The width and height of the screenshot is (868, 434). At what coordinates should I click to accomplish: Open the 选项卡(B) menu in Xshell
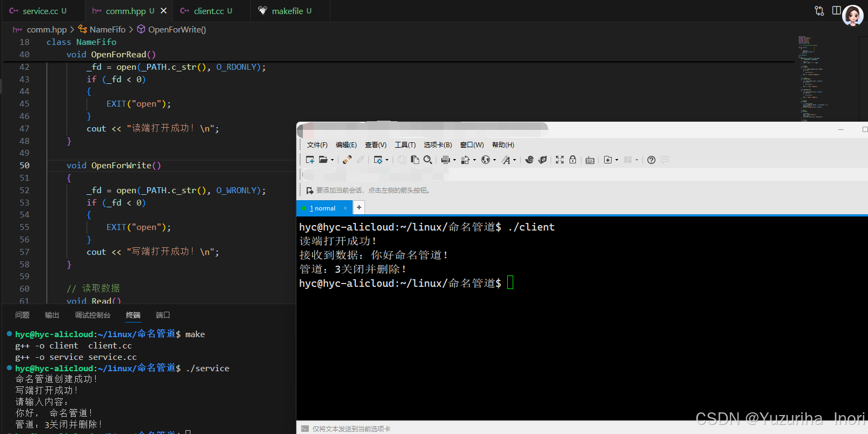tap(438, 145)
